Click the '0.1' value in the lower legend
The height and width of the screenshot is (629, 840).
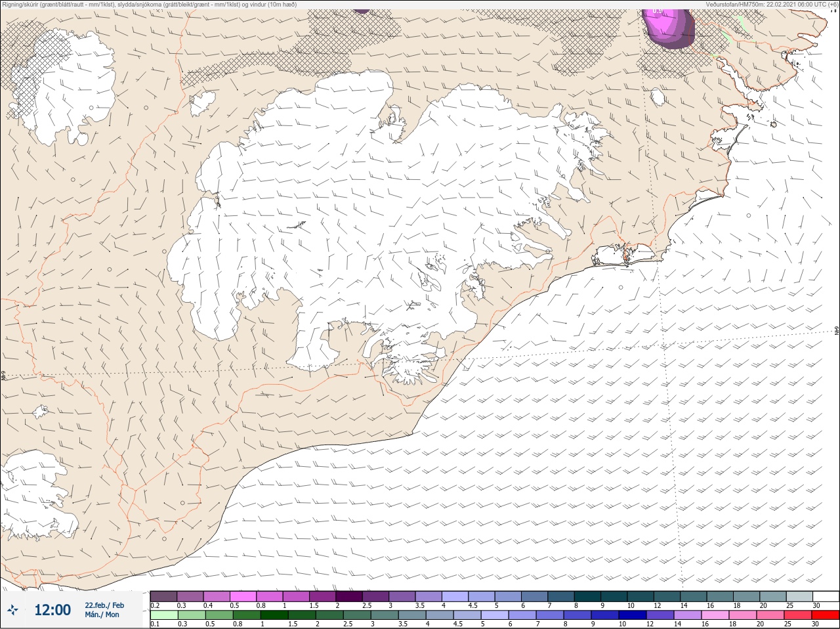155,624
